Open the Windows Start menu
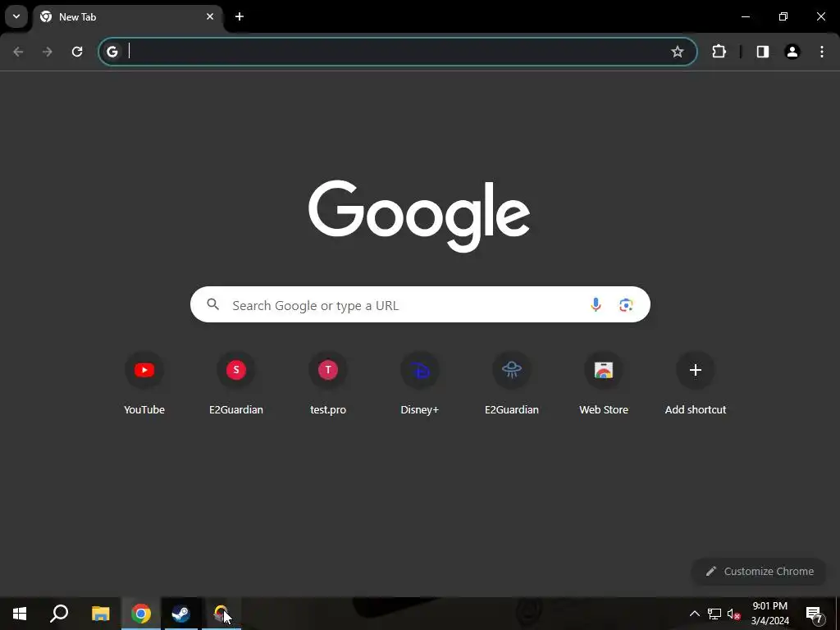The height and width of the screenshot is (630, 840). tap(20, 614)
